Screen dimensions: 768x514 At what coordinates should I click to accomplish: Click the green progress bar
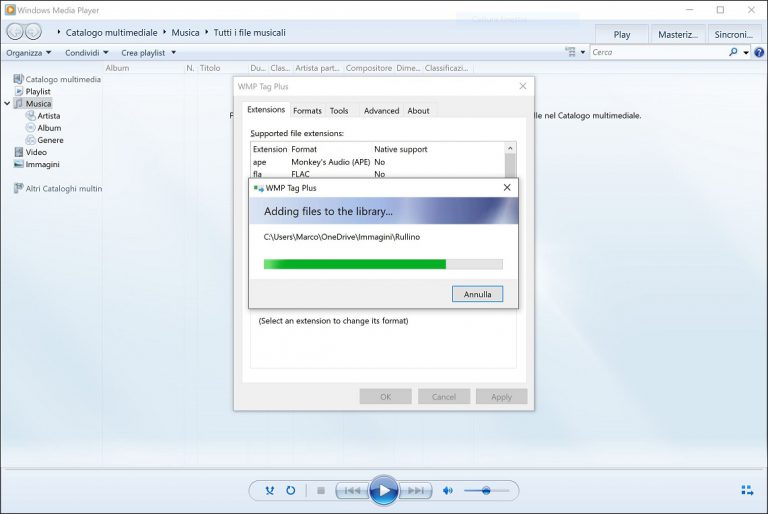pos(383,265)
